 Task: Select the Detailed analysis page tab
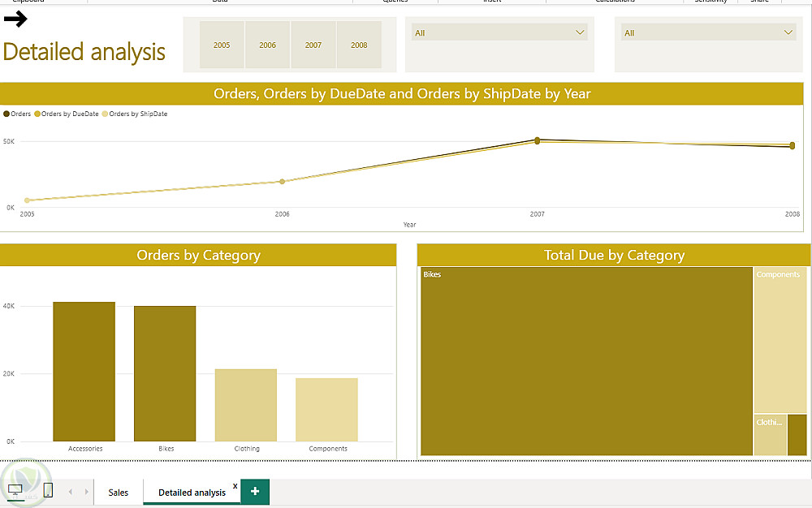(x=192, y=493)
